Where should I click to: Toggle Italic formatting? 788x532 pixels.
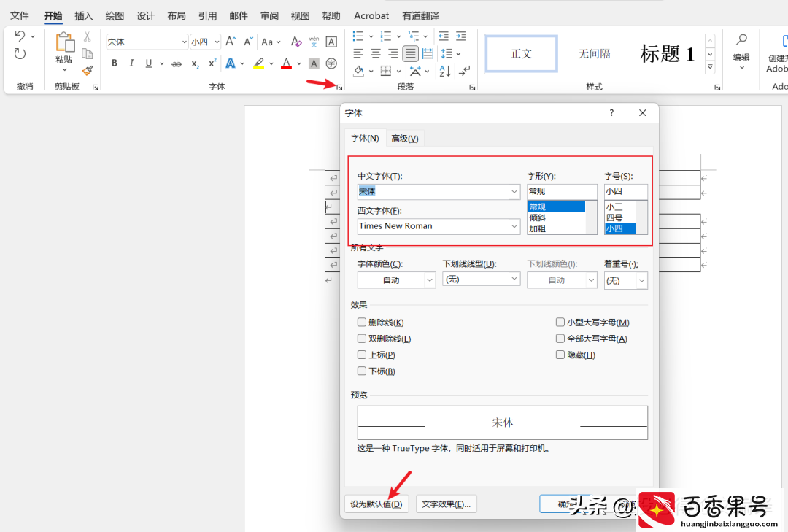pos(131,63)
